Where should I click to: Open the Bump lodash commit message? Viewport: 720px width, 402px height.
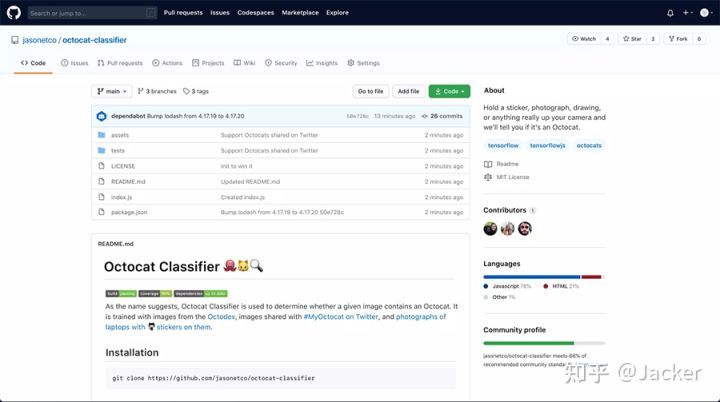click(196, 116)
